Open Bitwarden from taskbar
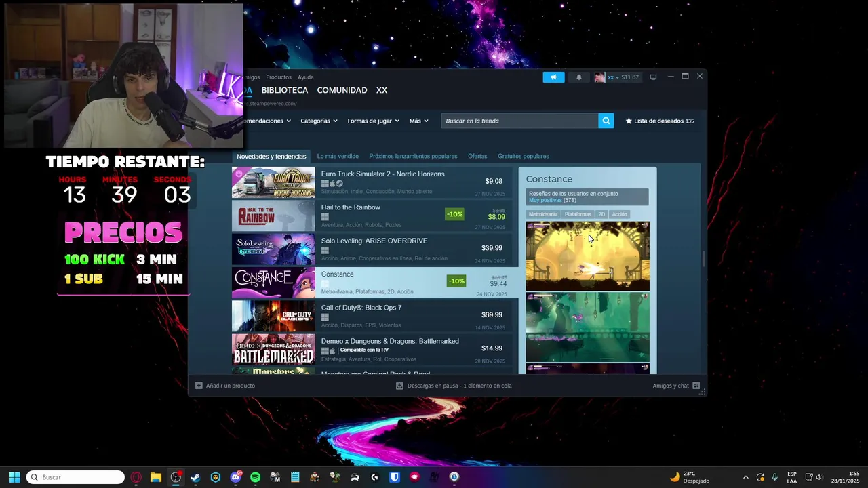This screenshot has width=868, height=488. pos(394,477)
